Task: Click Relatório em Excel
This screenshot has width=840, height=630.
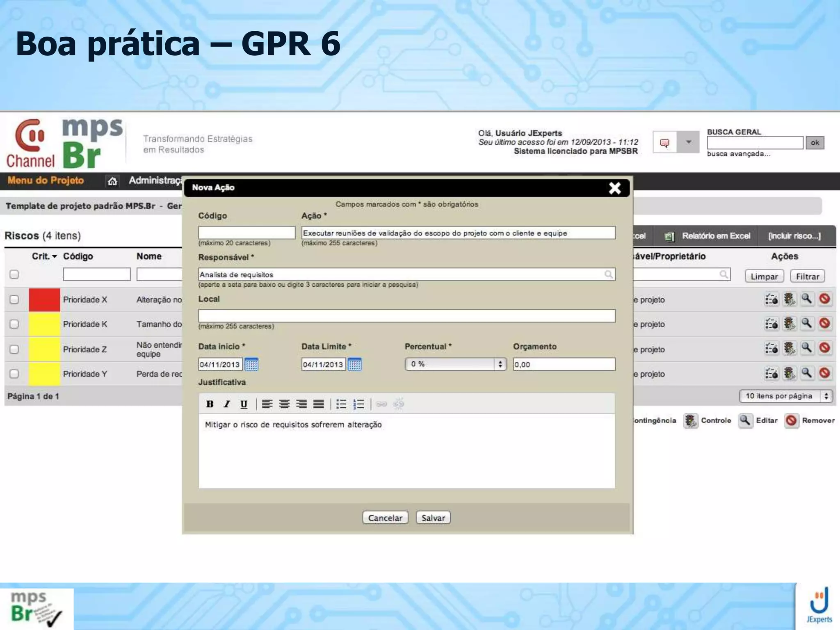Action: tap(716, 236)
